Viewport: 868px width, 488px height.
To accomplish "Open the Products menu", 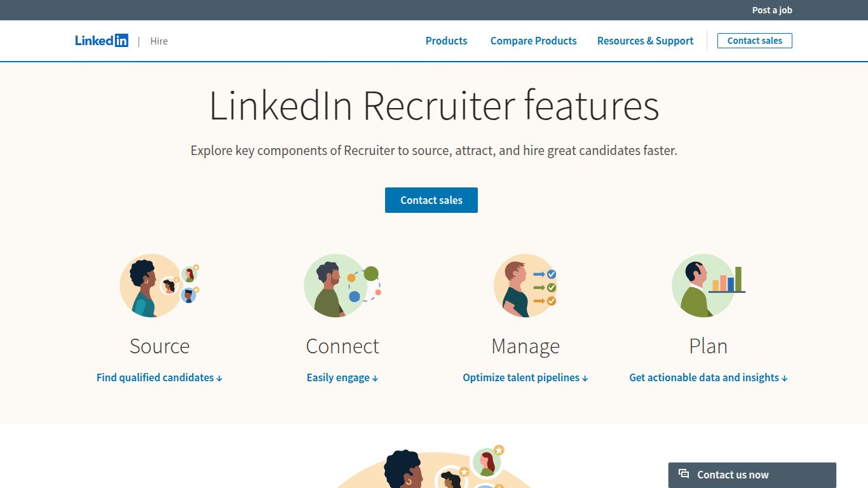I will coord(446,41).
